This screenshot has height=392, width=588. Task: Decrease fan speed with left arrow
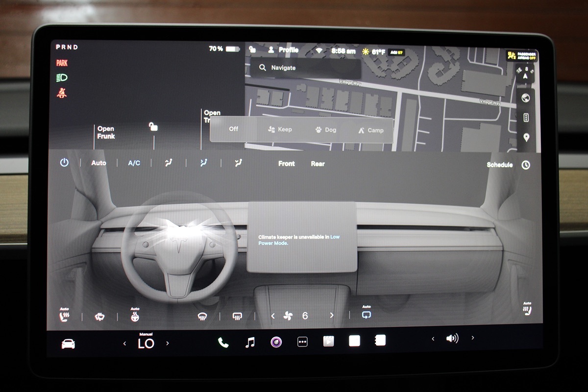[273, 316]
